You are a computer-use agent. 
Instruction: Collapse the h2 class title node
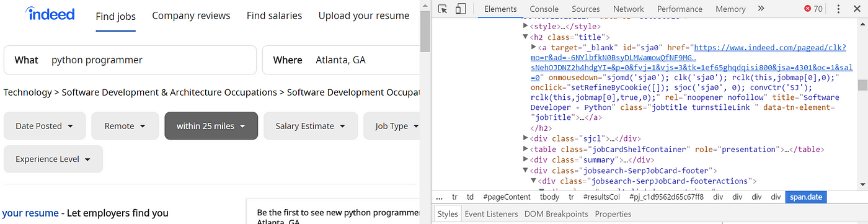tap(526, 37)
